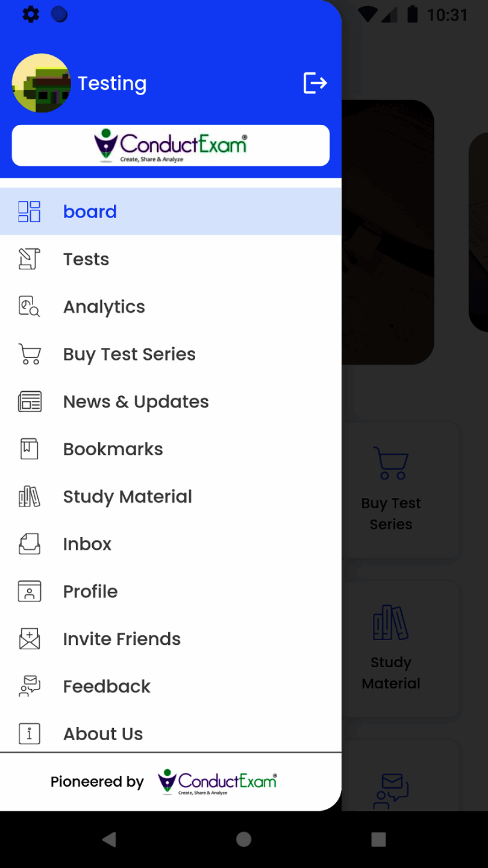Image resolution: width=488 pixels, height=868 pixels.
Task: Click the Feedback chat icon in the drawer
Action: (30, 686)
